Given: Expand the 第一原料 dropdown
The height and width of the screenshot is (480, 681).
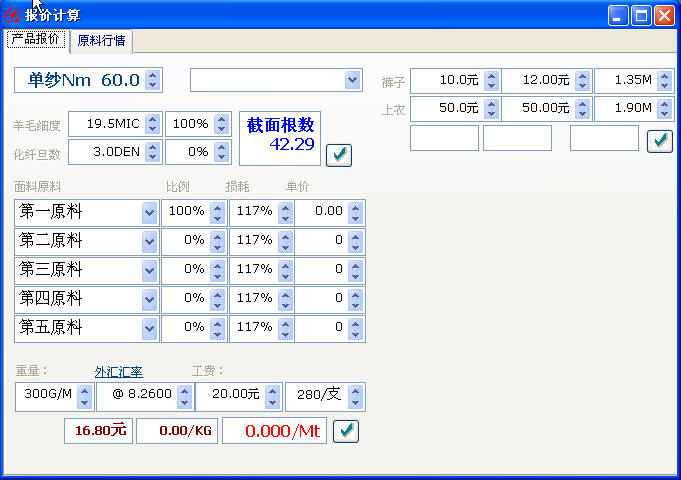Looking at the screenshot, I should point(149,213).
